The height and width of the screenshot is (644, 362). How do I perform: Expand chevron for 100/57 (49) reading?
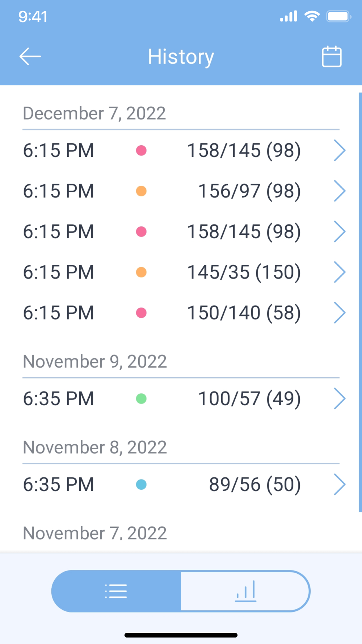[340, 398]
